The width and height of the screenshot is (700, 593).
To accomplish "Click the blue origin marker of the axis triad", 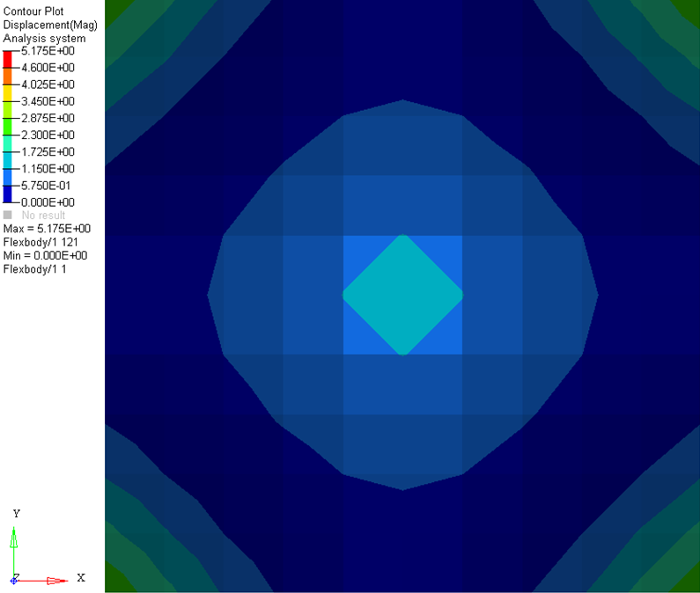I will [x=14, y=581].
